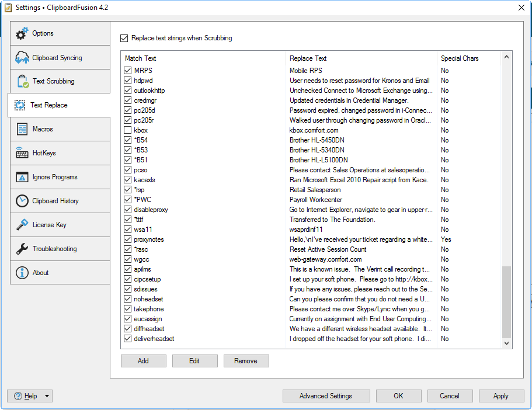Open Troubleshooting wrench icon

22,249
